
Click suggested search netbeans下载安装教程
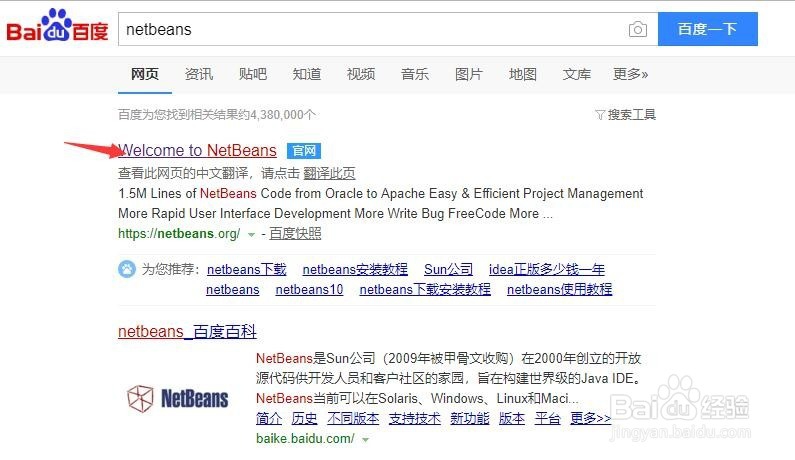click(425, 290)
